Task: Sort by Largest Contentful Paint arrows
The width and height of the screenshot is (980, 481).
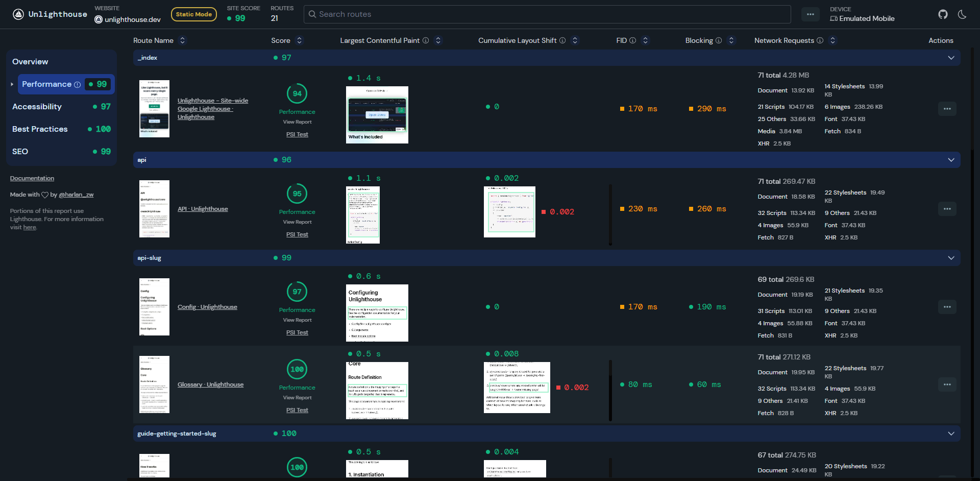Action: (x=438, y=40)
